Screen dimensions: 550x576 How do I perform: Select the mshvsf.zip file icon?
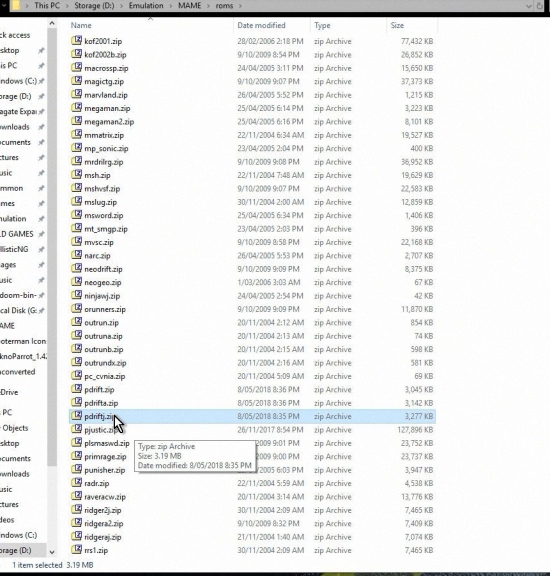click(x=76, y=188)
